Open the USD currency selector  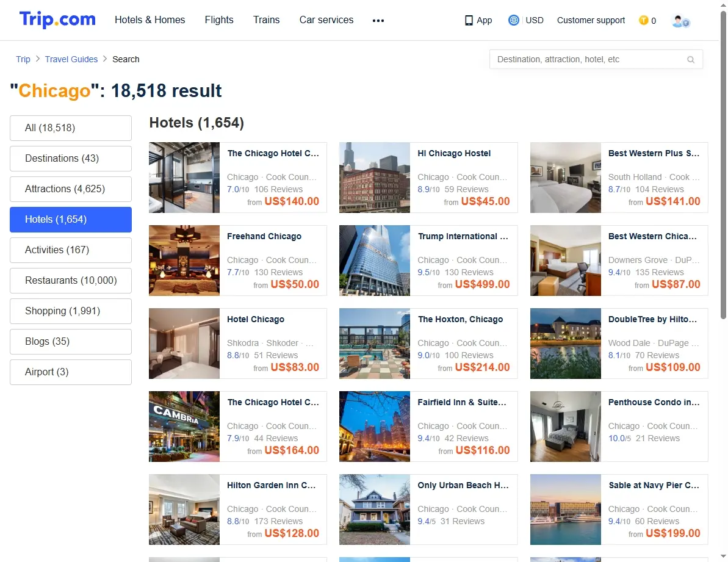pyautogui.click(x=535, y=20)
